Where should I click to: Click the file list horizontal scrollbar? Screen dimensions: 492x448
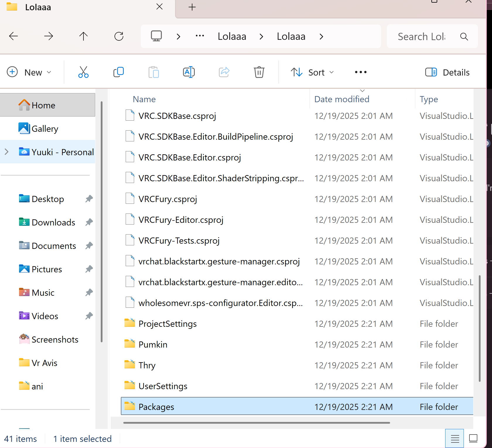[x=257, y=423]
